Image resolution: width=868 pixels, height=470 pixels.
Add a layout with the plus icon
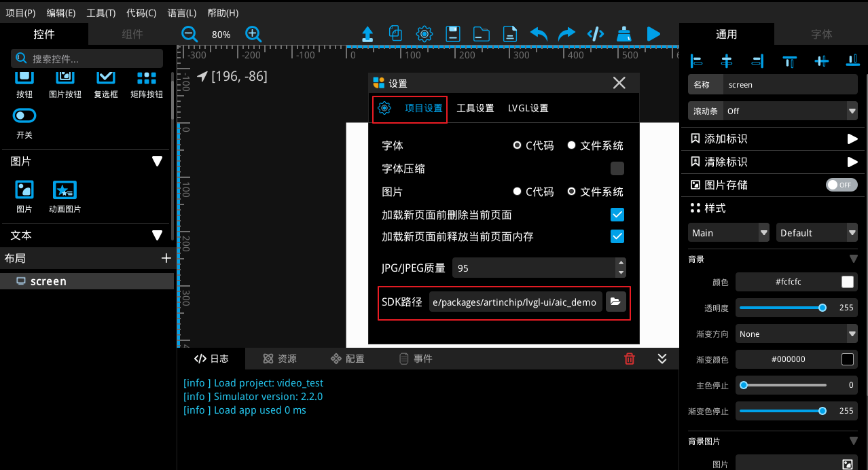point(166,258)
